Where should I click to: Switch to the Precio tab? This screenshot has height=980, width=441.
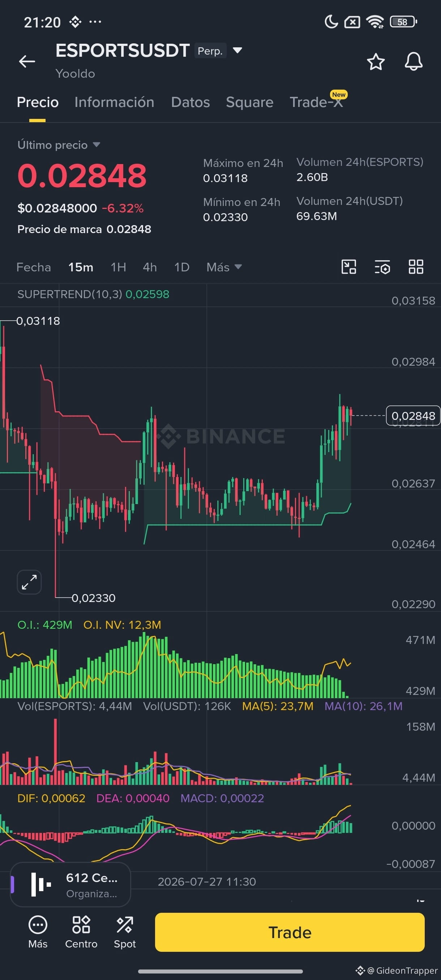38,102
